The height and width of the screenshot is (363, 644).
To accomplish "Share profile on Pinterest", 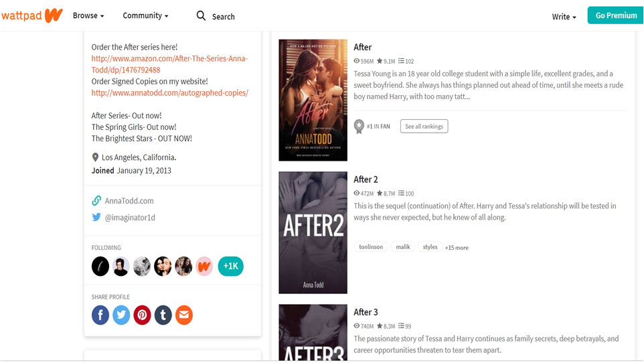I will (142, 315).
